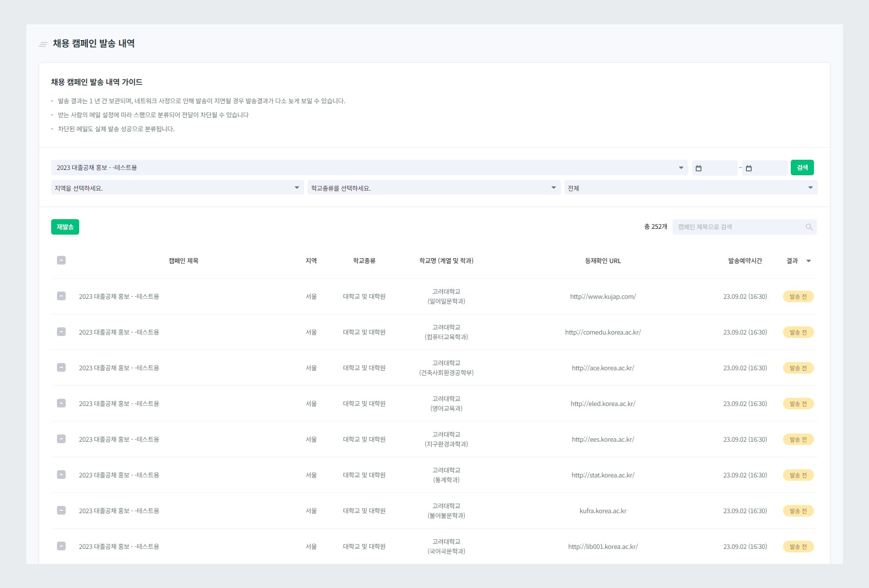Click 발송 전 badge in 불어불문학과 row
The image size is (869, 588).
point(799,511)
